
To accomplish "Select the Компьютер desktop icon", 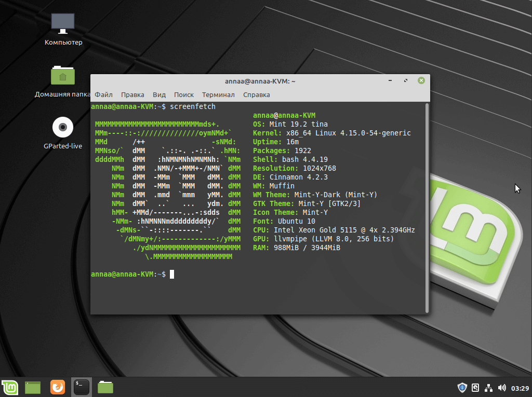I will point(63,30).
